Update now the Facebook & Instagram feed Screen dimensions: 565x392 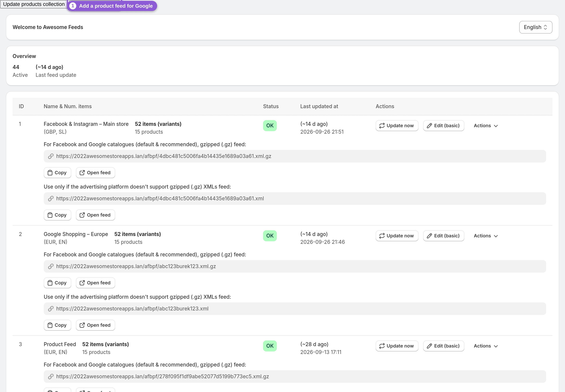(397, 126)
